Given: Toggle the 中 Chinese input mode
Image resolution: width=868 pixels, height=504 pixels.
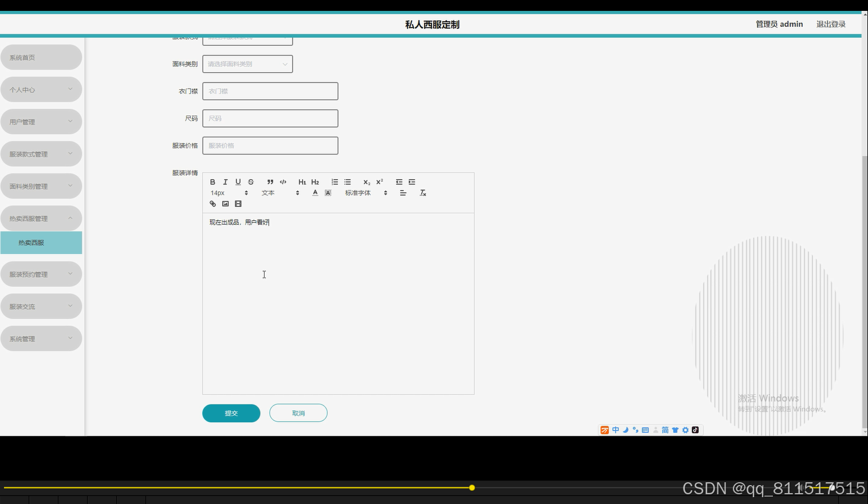Looking at the screenshot, I should pos(616,430).
